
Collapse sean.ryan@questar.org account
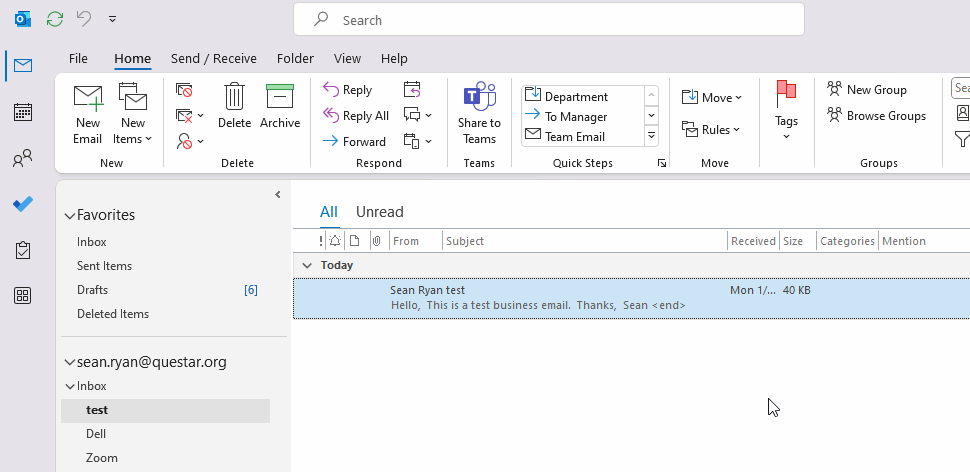[70, 363]
